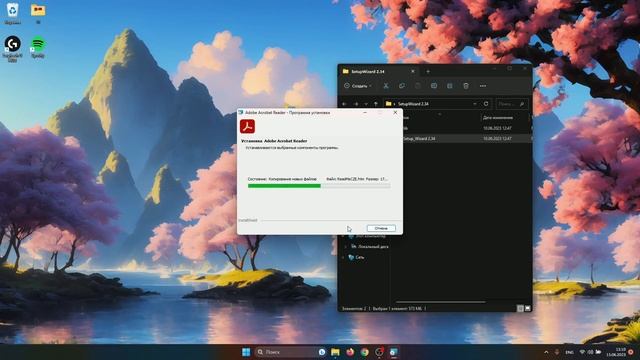Viewport: 640px width, 360px height.
Task: Open the Создать dropdown in Explorer toolbar
Action: click(x=358, y=86)
